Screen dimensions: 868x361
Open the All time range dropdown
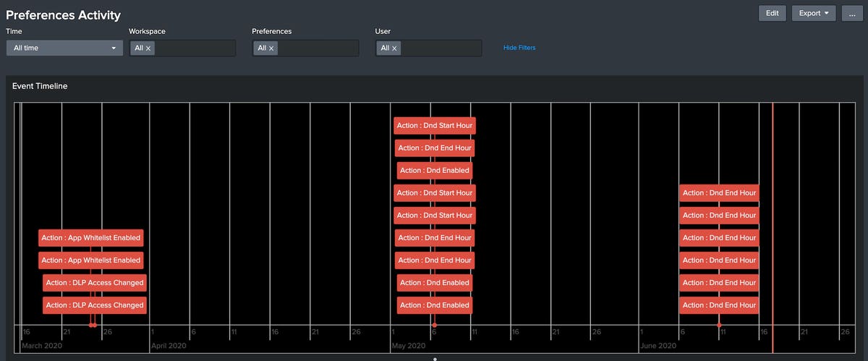(x=64, y=48)
